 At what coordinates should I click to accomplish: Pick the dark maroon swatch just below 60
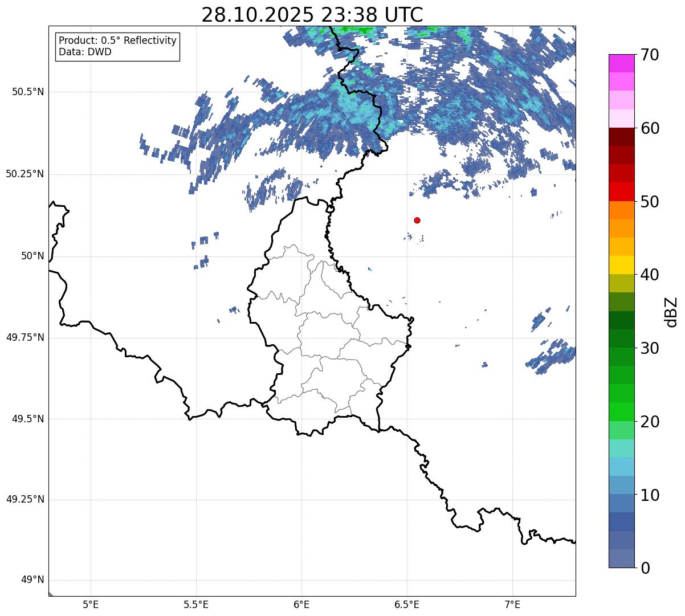(x=621, y=137)
